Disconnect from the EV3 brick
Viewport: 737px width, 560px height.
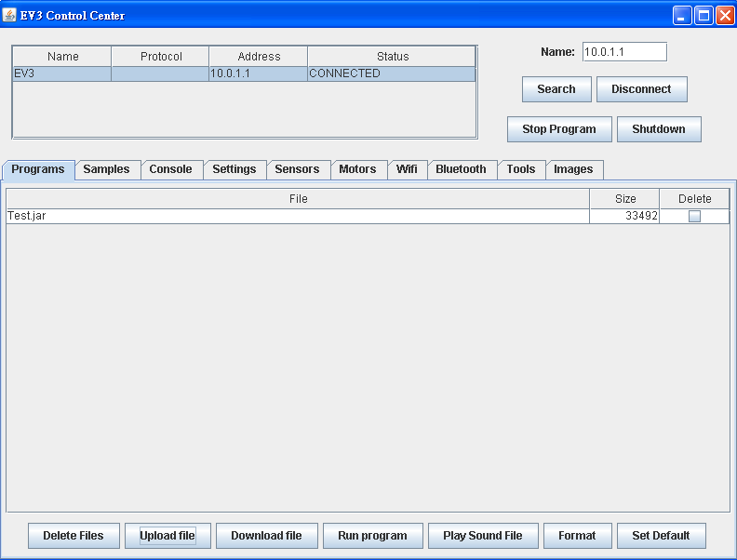click(x=641, y=89)
